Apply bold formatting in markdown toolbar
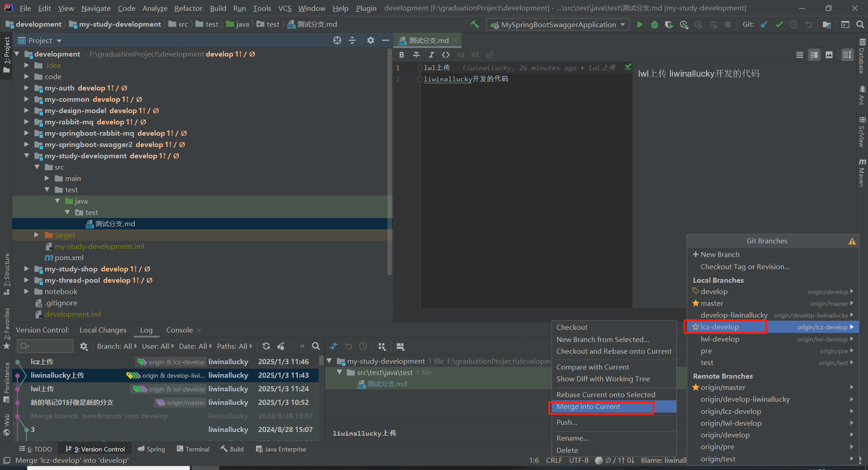The image size is (868, 470). tap(401, 55)
